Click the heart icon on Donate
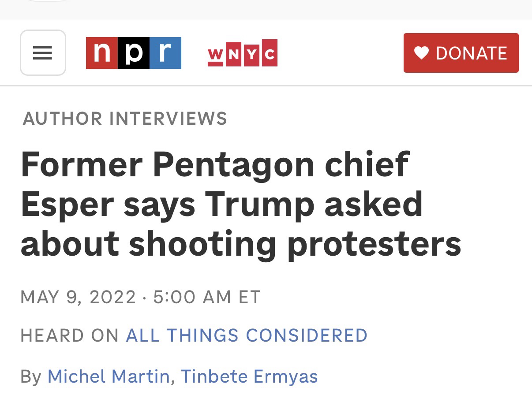 click(x=422, y=53)
